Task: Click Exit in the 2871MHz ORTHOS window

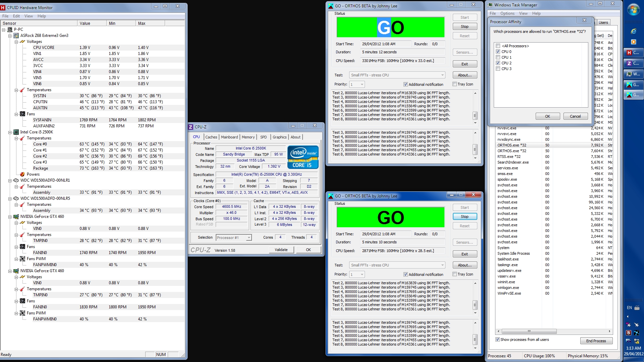Action: 465,254
